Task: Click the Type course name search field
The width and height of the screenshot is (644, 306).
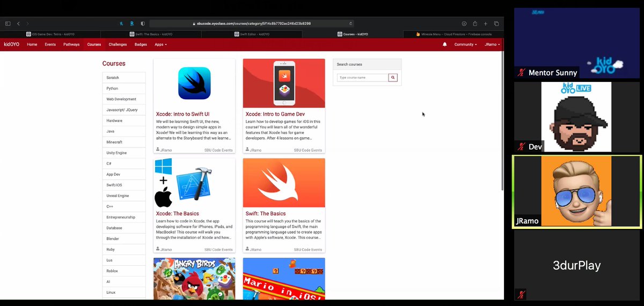Action: 363,78
